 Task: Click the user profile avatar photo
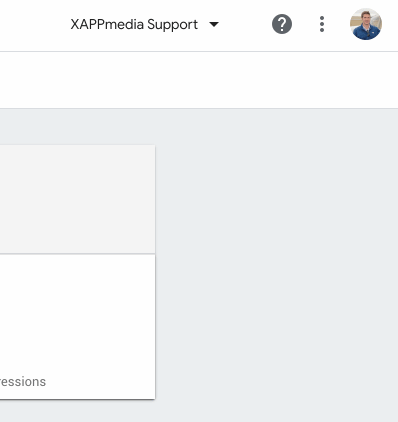tap(366, 24)
